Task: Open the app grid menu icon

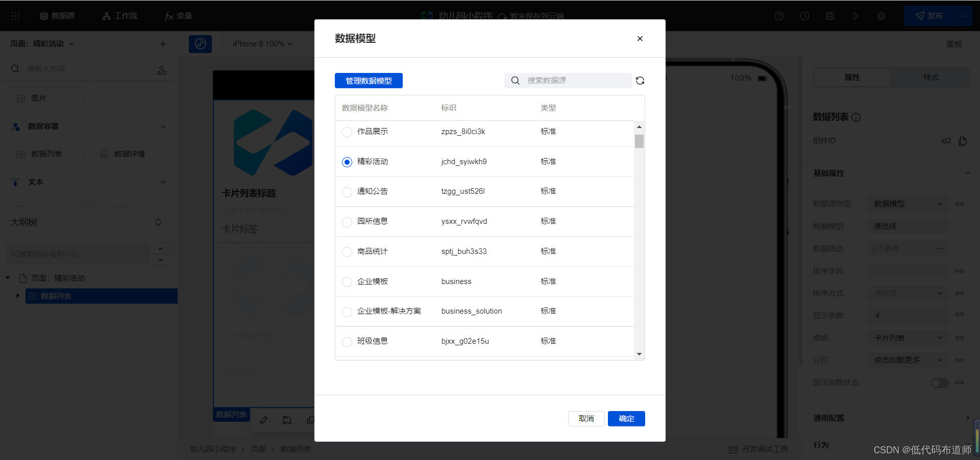Action: (x=15, y=16)
